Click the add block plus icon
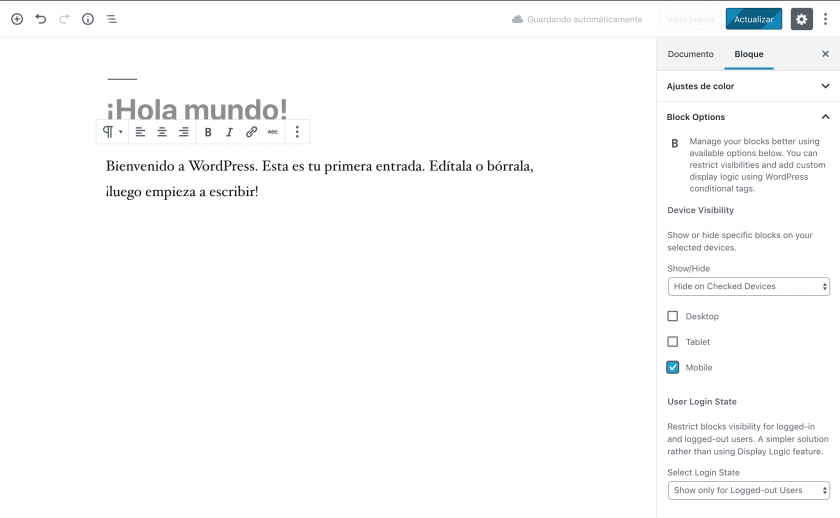This screenshot has height=518, width=840. 17,19
